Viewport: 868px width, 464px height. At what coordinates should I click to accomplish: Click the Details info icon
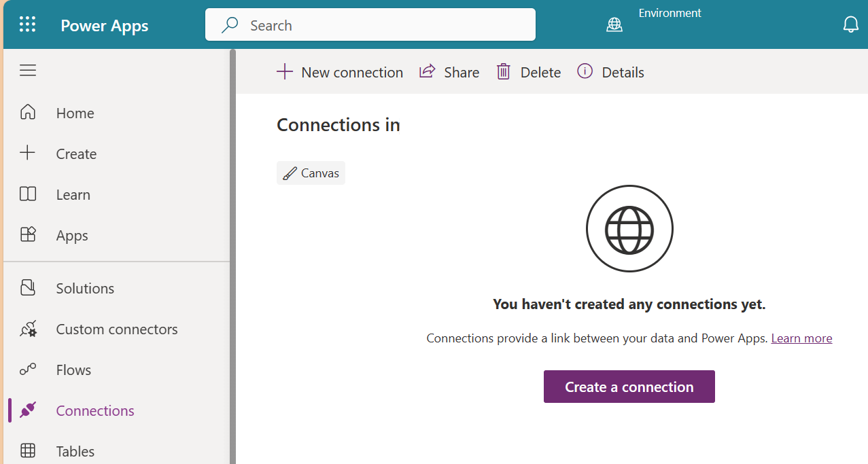pos(585,71)
